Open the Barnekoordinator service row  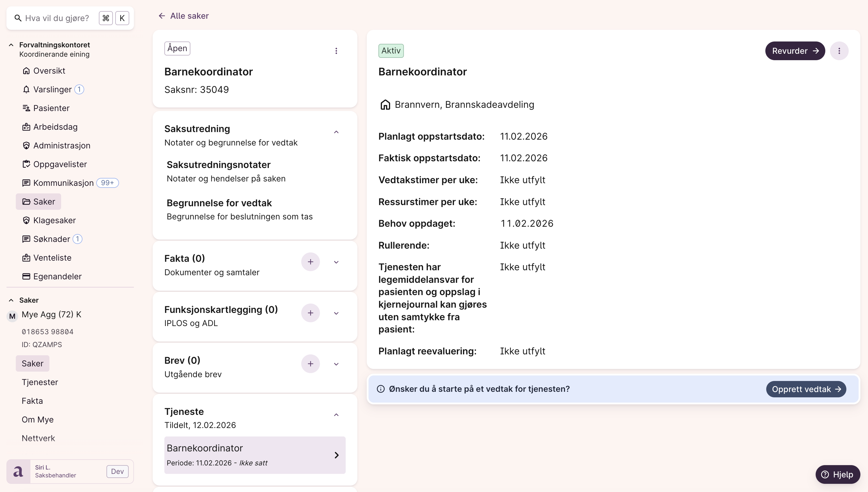coord(255,455)
